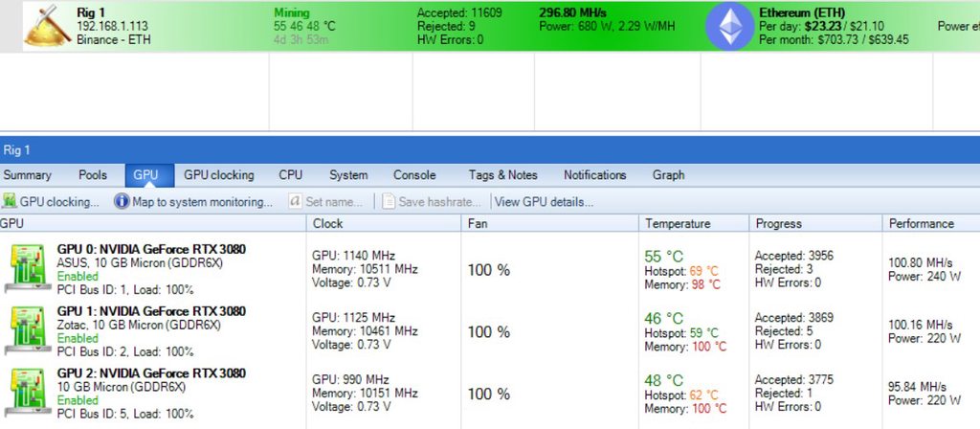Click GPU 0 clock GPU: 1140 MHz

coord(354,256)
